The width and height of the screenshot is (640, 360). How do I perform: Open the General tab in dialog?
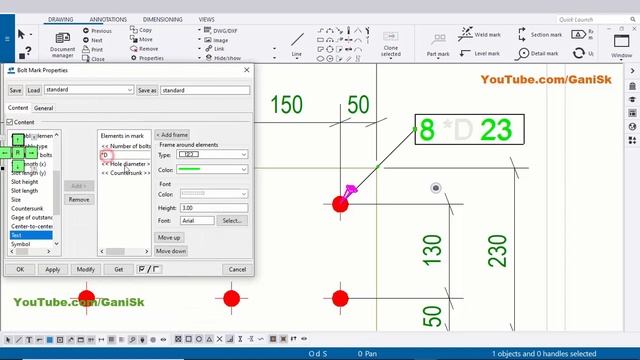pos(43,108)
